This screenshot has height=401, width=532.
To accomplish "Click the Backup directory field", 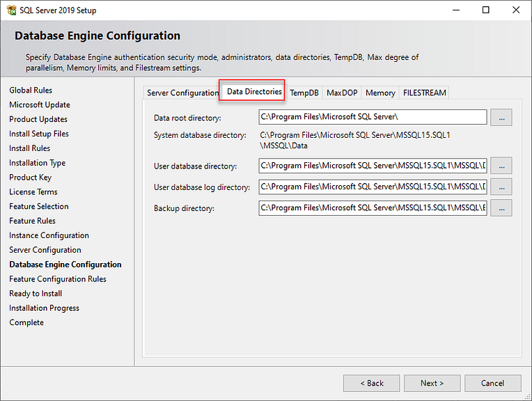I will point(373,207).
